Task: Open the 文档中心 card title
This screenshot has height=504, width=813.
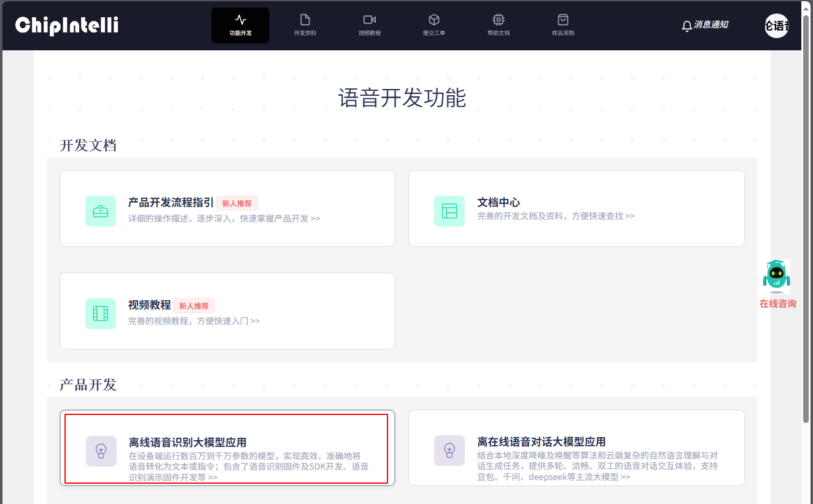Action: [x=499, y=203]
